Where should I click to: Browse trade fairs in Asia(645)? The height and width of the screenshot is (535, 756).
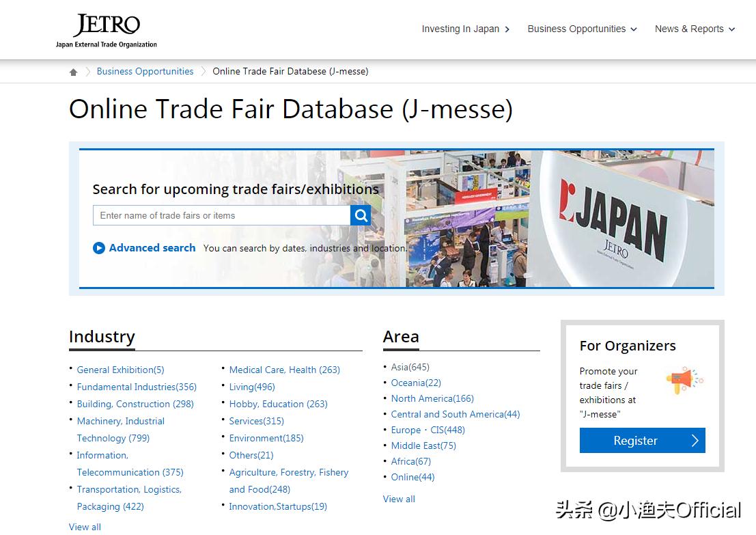point(410,367)
